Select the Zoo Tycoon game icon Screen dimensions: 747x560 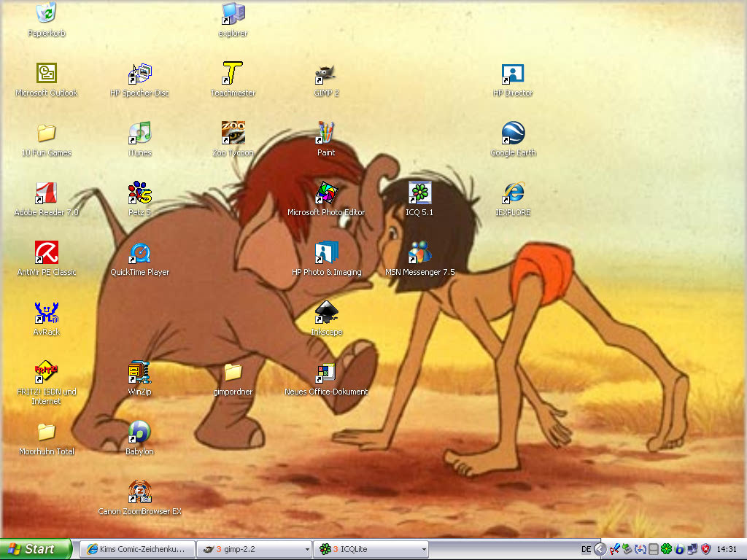(x=233, y=134)
